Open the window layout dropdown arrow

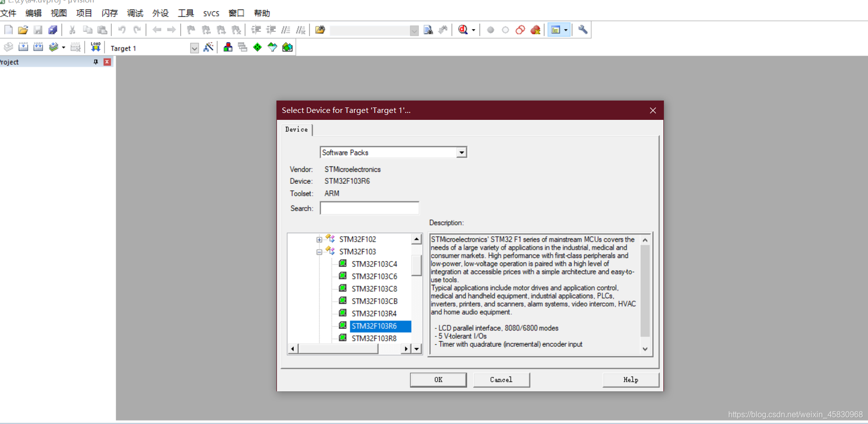(566, 30)
